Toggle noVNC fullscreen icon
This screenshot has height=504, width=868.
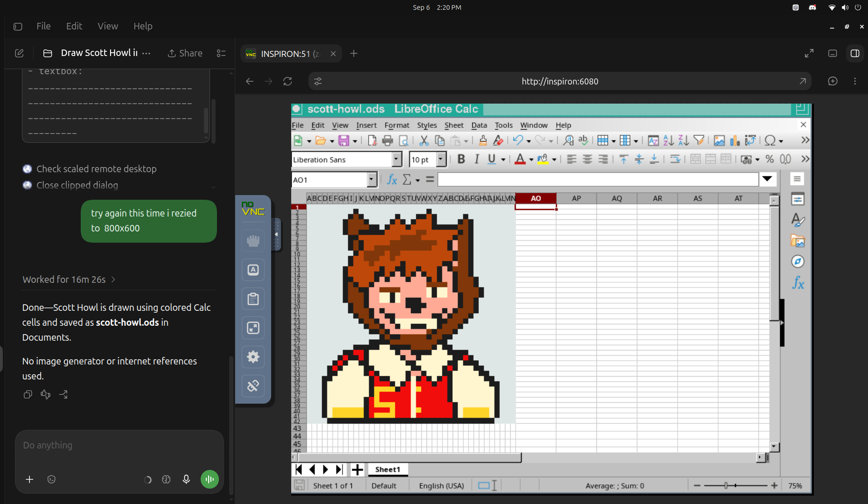point(253,328)
